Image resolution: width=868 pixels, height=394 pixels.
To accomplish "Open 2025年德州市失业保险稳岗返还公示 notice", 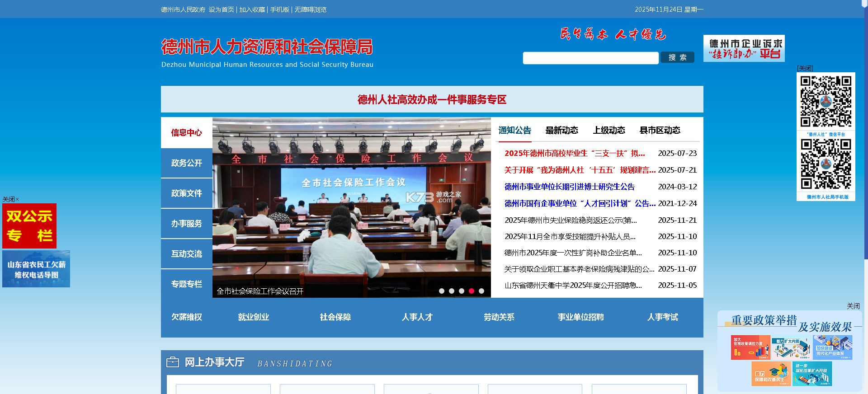I will (x=571, y=220).
